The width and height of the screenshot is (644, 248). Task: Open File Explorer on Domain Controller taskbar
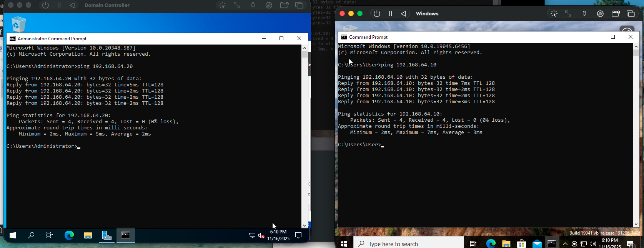[x=88, y=235]
